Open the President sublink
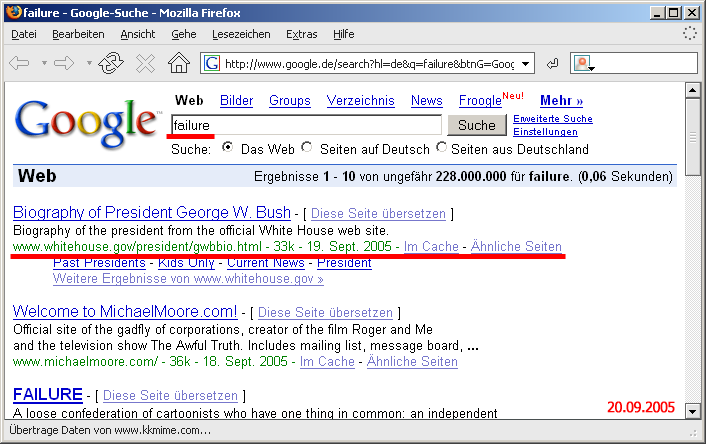The image size is (706, 444). 344,263
